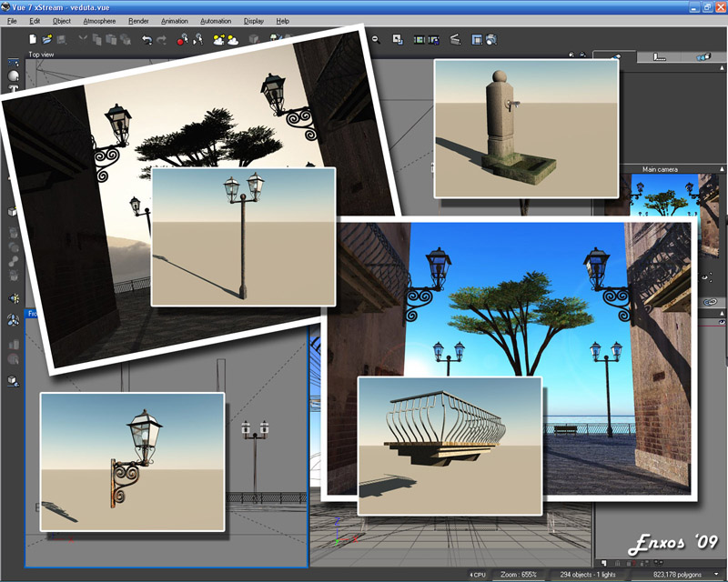Switch to the numerics ruler tab
Viewport: 728px width, 582px height.
point(659,57)
